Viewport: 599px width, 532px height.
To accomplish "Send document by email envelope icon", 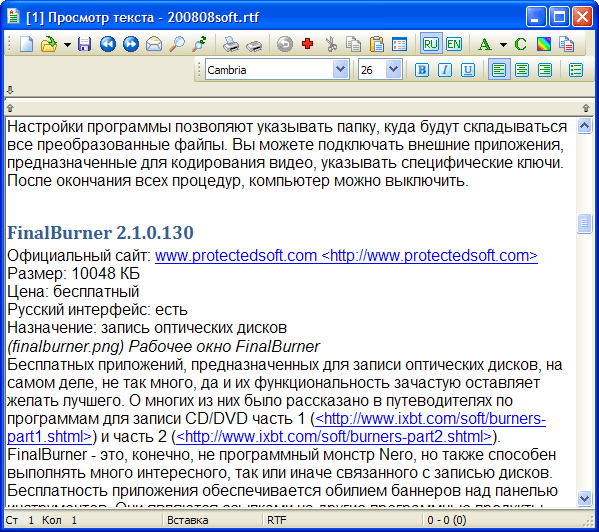I will coord(154,44).
